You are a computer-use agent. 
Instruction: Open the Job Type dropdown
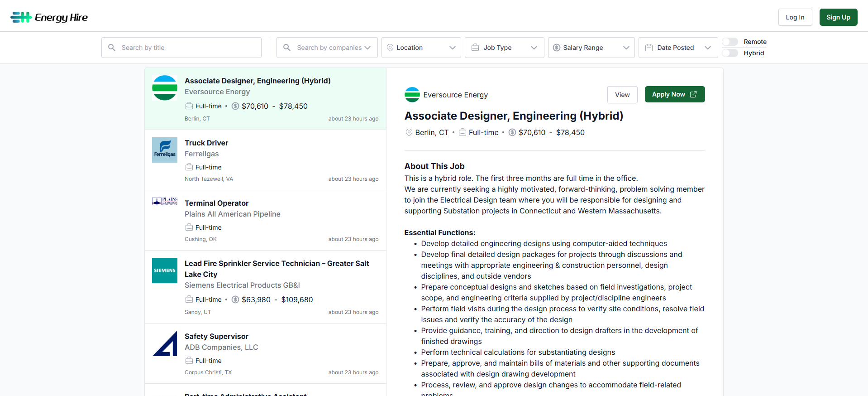[505, 48]
